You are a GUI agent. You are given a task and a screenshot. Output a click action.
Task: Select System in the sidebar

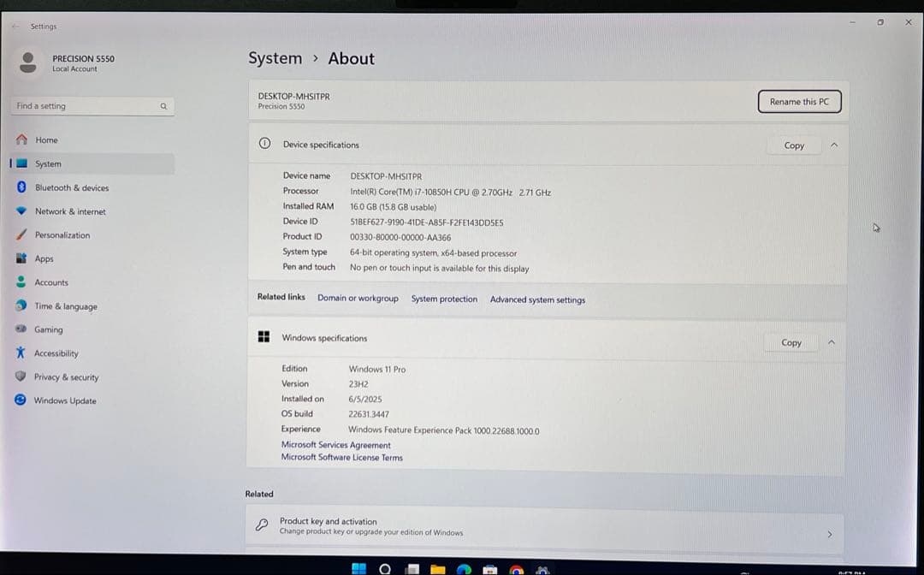(92, 163)
